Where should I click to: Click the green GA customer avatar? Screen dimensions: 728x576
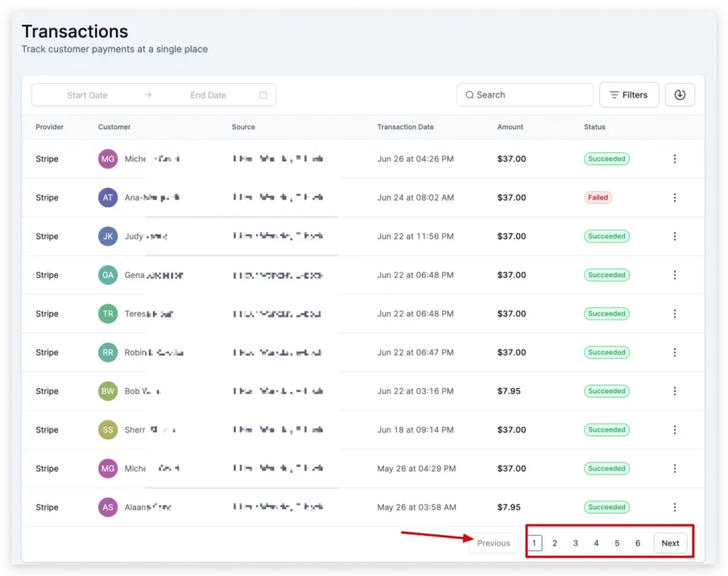click(x=108, y=275)
